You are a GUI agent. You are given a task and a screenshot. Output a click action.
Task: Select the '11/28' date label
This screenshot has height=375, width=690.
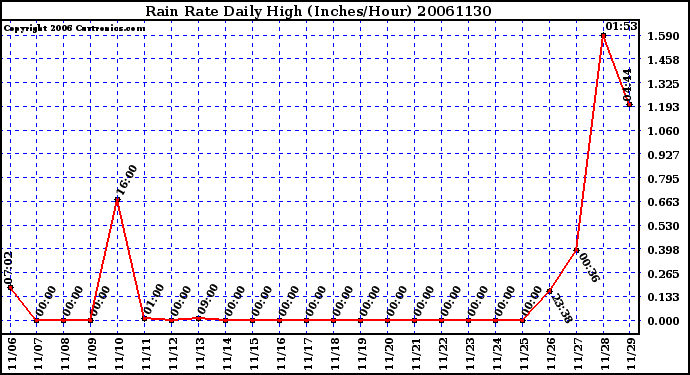click(606, 354)
